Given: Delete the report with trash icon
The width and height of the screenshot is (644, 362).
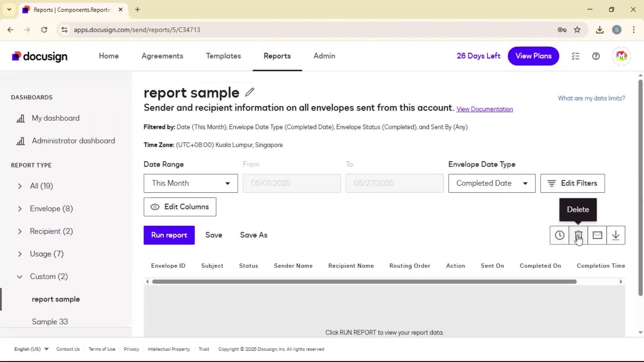Looking at the screenshot, I should point(578,235).
